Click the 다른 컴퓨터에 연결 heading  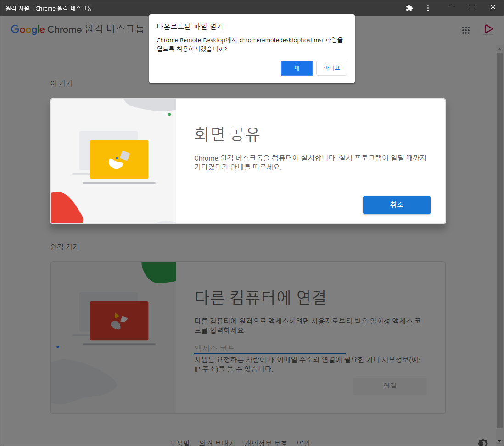click(x=260, y=297)
